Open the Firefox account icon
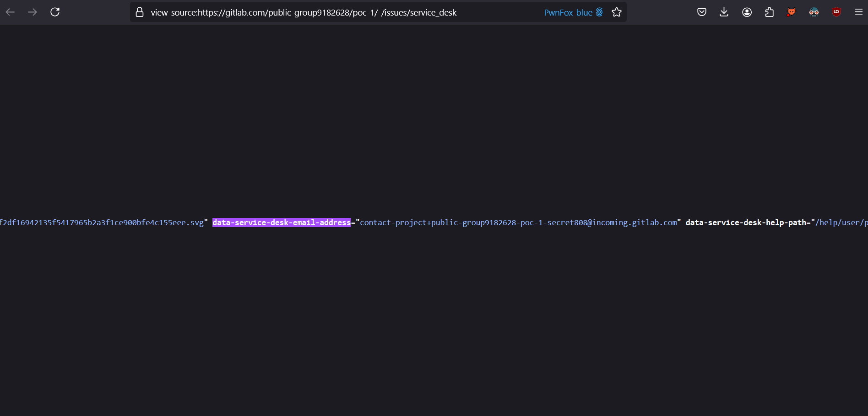The width and height of the screenshot is (868, 416). [x=747, y=12]
